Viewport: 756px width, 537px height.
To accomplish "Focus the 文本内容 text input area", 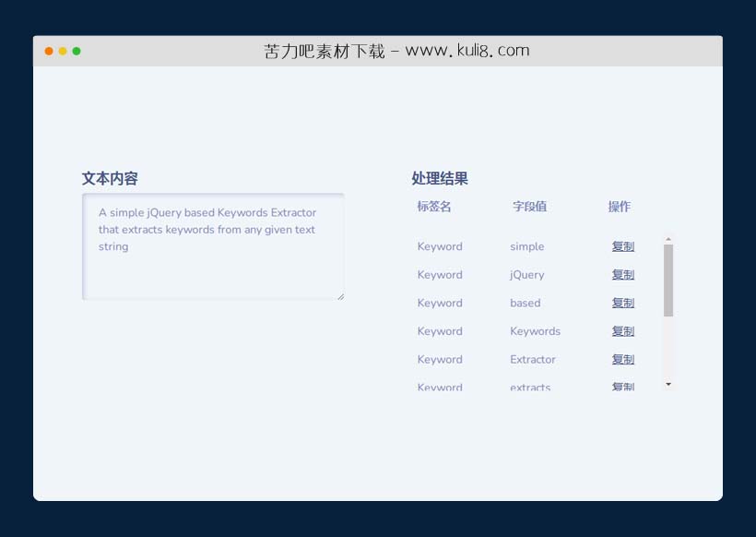I will [213, 246].
